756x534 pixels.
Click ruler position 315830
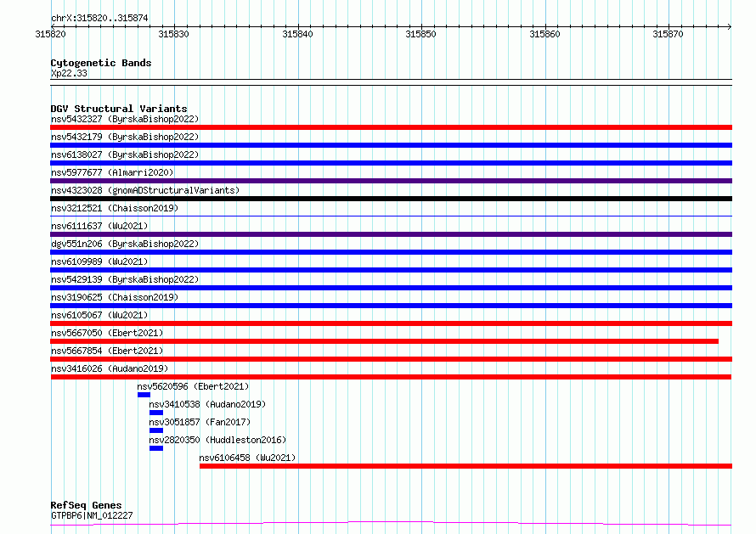click(173, 34)
